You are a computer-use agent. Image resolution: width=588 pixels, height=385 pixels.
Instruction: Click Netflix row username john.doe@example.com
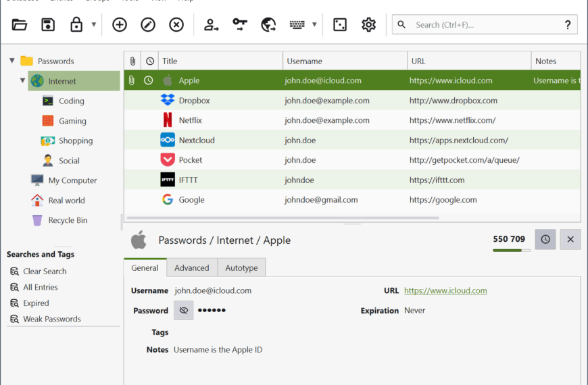[x=326, y=120]
